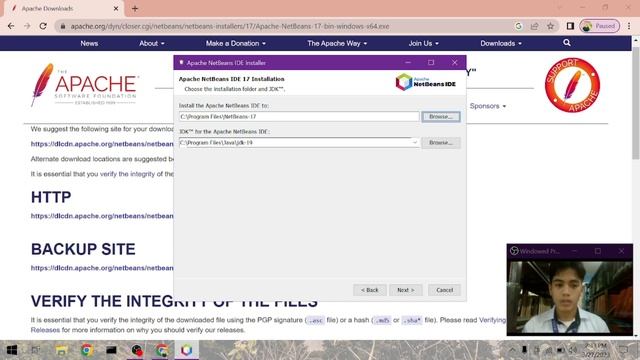
Task: Click the Support Apache badge
Action: click(x=572, y=85)
